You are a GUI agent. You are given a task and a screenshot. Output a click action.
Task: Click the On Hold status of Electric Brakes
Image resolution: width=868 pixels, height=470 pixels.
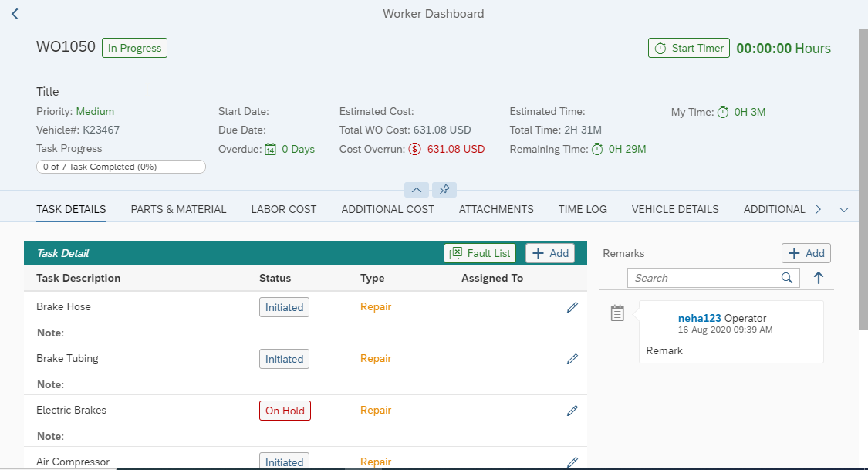(285, 411)
